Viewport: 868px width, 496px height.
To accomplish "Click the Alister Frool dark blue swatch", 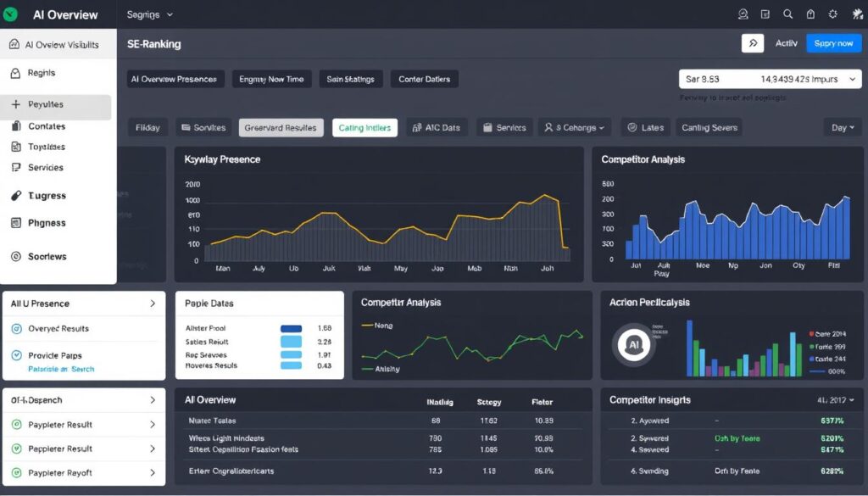I will tap(292, 328).
